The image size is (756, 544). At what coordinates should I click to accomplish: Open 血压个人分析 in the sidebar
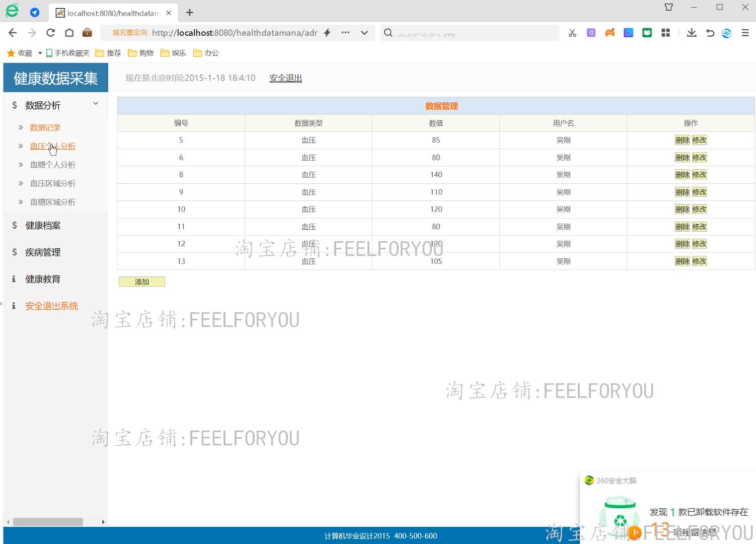click(x=52, y=146)
